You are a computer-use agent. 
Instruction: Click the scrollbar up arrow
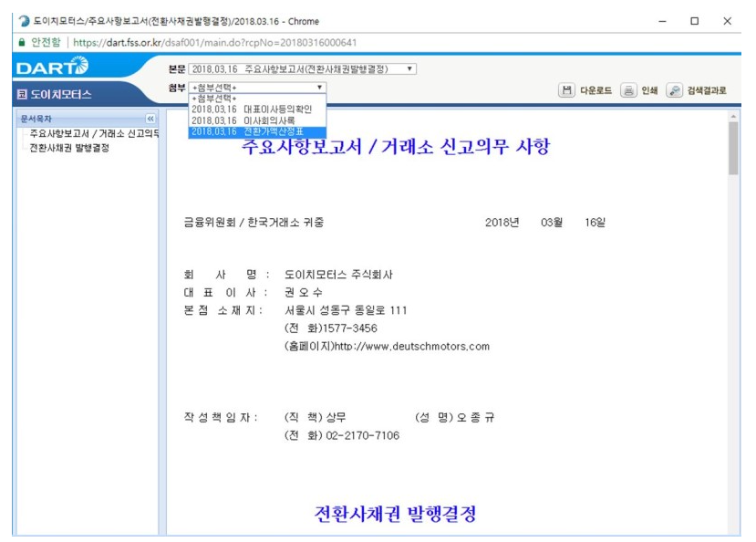click(733, 116)
